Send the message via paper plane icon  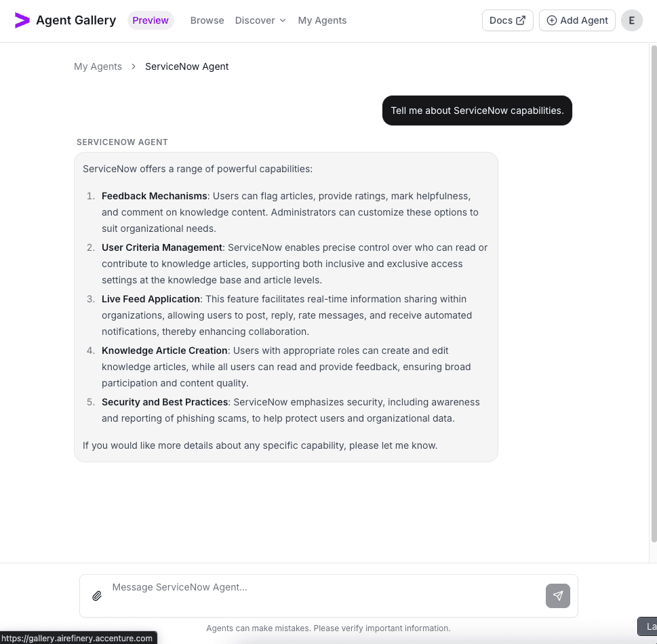557,596
